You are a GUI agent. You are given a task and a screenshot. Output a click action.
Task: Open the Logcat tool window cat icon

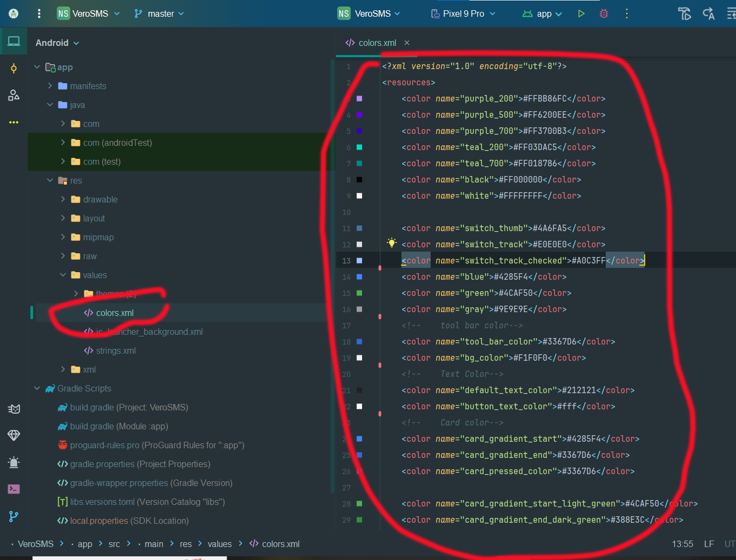click(x=14, y=409)
